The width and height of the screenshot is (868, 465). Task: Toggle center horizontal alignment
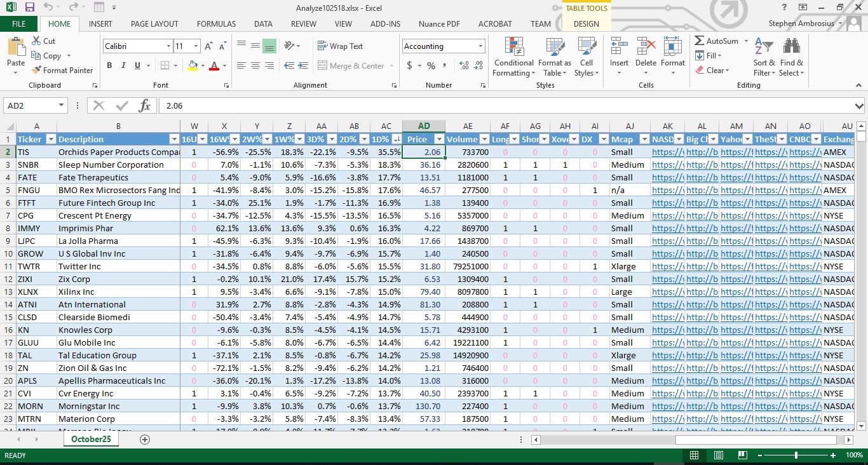(x=255, y=65)
